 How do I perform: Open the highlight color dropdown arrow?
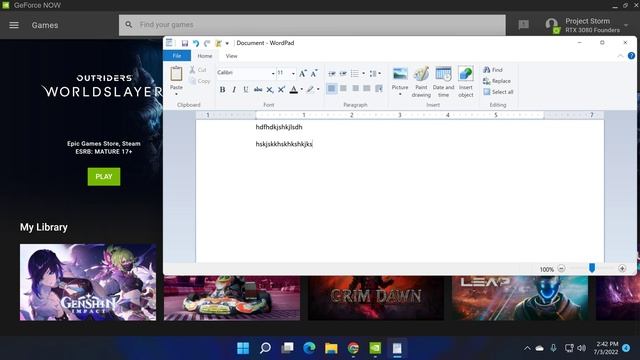pyautogui.click(x=318, y=89)
